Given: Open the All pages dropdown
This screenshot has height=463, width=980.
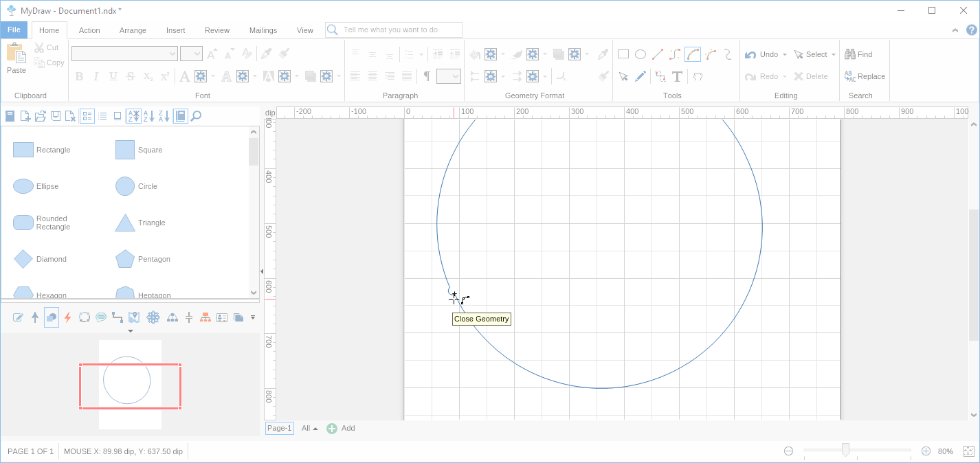Looking at the screenshot, I should coord(309,428).
